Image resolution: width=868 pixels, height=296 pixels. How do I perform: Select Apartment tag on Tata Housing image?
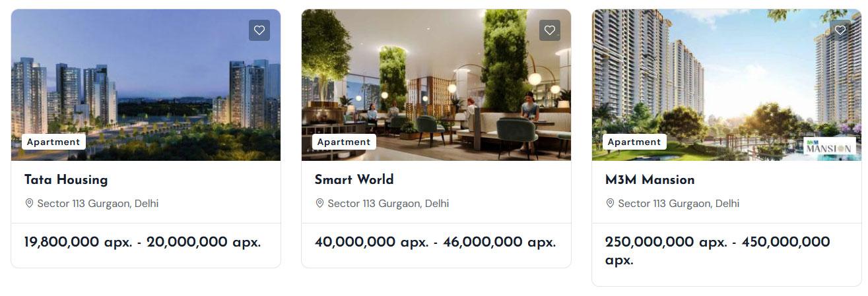(x=53, y=142)
